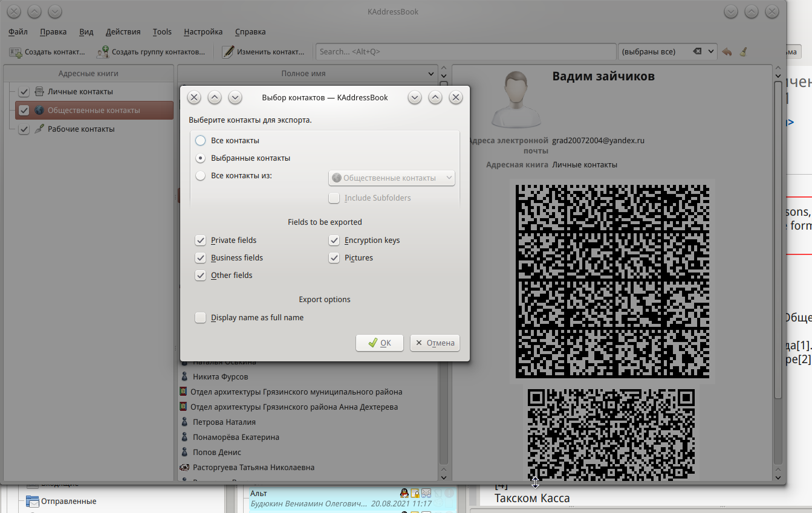
Task: Click the Create contact toolbar icon
Action: pos(16,52)
